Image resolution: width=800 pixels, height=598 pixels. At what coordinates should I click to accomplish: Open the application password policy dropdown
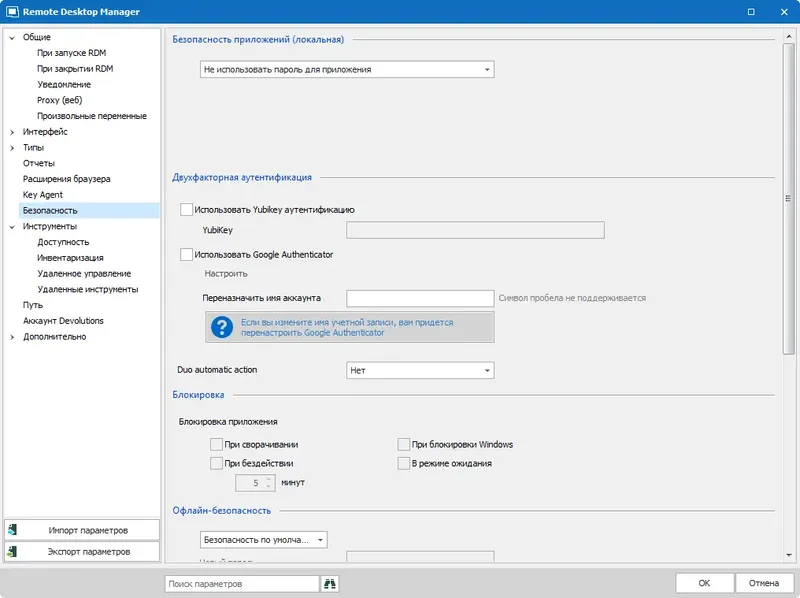click(x=488, y=69)
